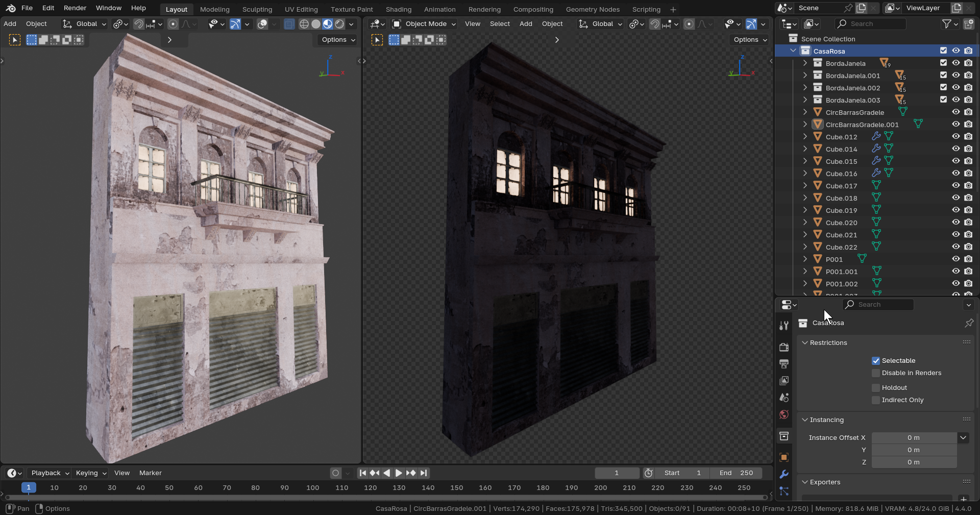Open the World properties tab
The height and width of the screenshot is (515, 980).
click(784, 414)
